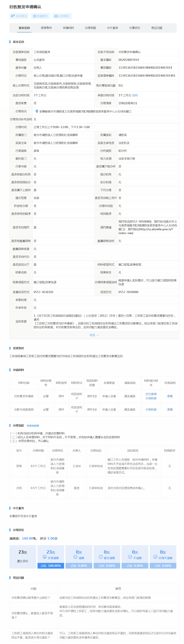This screenshot has height=644, width=184.
Task: Open the 申请材料 tab
Action: tap(68, 28)
